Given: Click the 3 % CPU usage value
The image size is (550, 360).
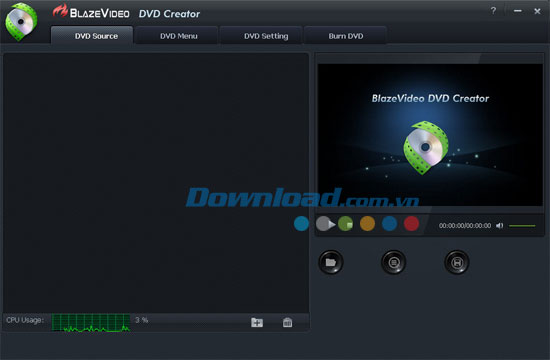Looking at the screenshot, I should [142, 320].
